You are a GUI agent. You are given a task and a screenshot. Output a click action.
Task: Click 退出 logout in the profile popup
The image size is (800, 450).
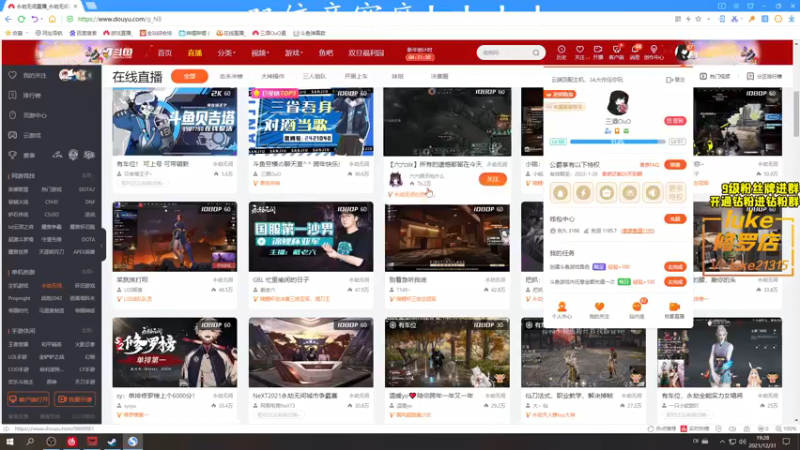pos(676,80)
